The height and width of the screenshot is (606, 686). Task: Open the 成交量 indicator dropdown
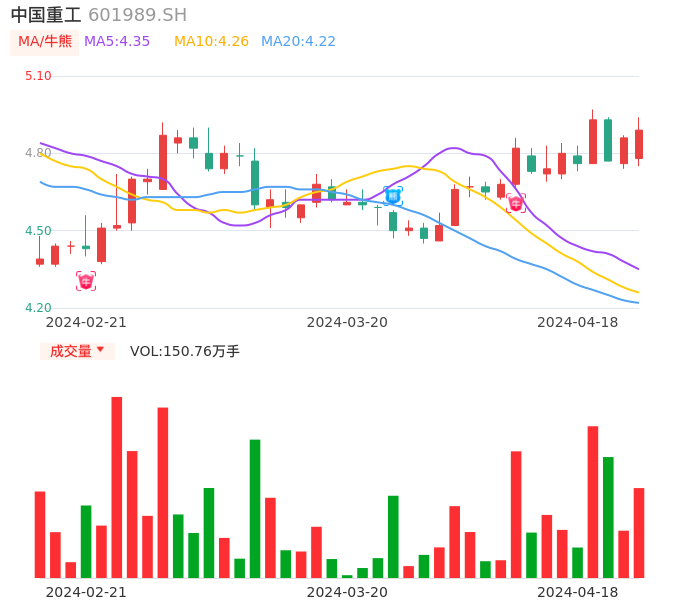[x=77, y=351]
